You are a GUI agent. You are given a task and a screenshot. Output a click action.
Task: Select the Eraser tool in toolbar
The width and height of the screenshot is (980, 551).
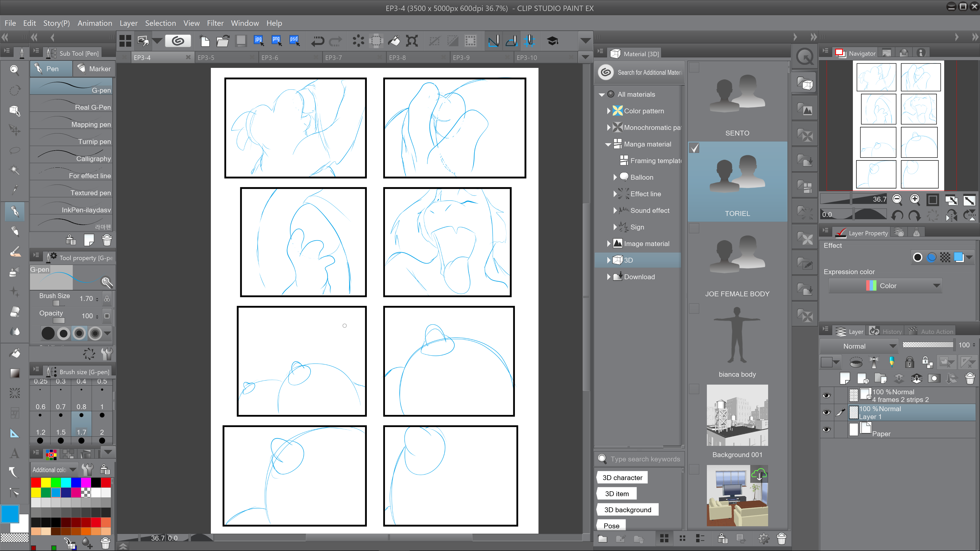click(x=15, y=312)
